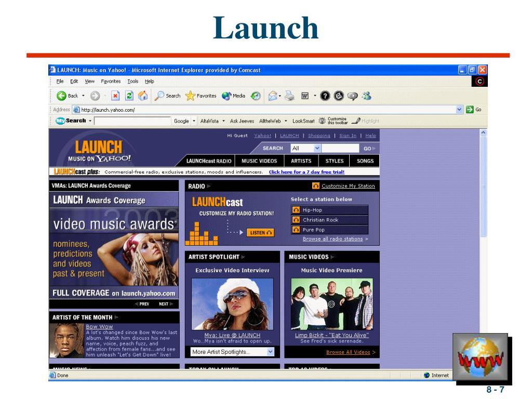Click the Edit with Word icon
The height and width of the screenshot is (399, 532).
pyautogui.click(x=305, y=96)
